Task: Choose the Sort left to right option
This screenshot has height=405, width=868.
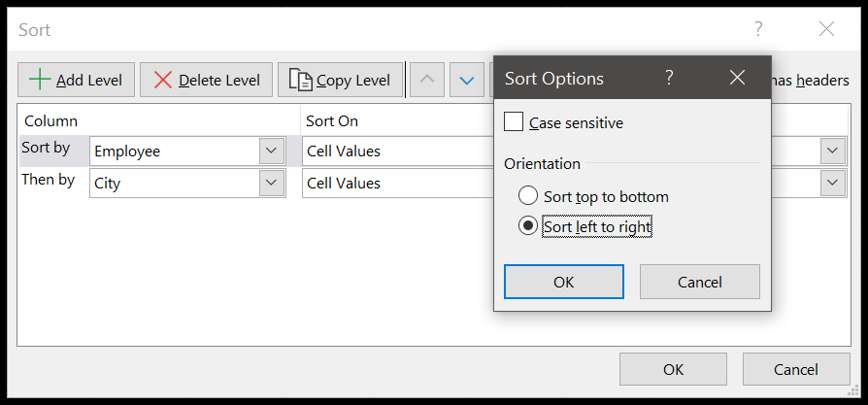Action: [528, 225]
